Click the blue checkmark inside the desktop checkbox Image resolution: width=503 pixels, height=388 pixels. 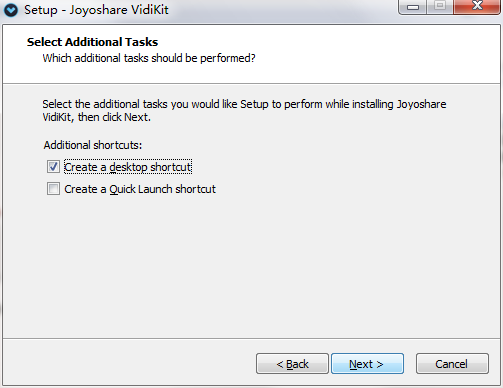click(x=53, y=167)
